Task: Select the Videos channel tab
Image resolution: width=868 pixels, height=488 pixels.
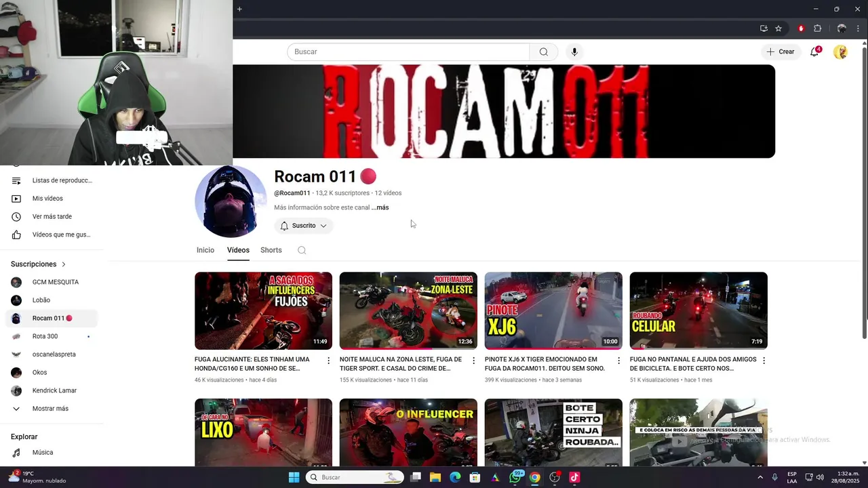Action: pos(238,250)
